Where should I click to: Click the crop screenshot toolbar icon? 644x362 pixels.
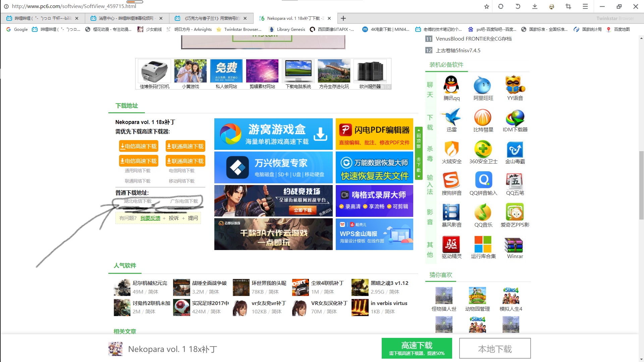coord(568,6)
